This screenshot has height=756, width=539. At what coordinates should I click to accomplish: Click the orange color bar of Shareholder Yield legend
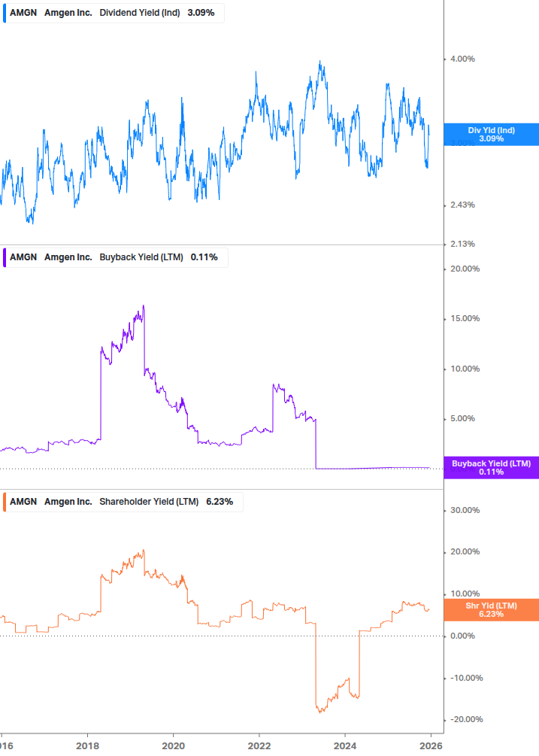[x=5, y=502]
